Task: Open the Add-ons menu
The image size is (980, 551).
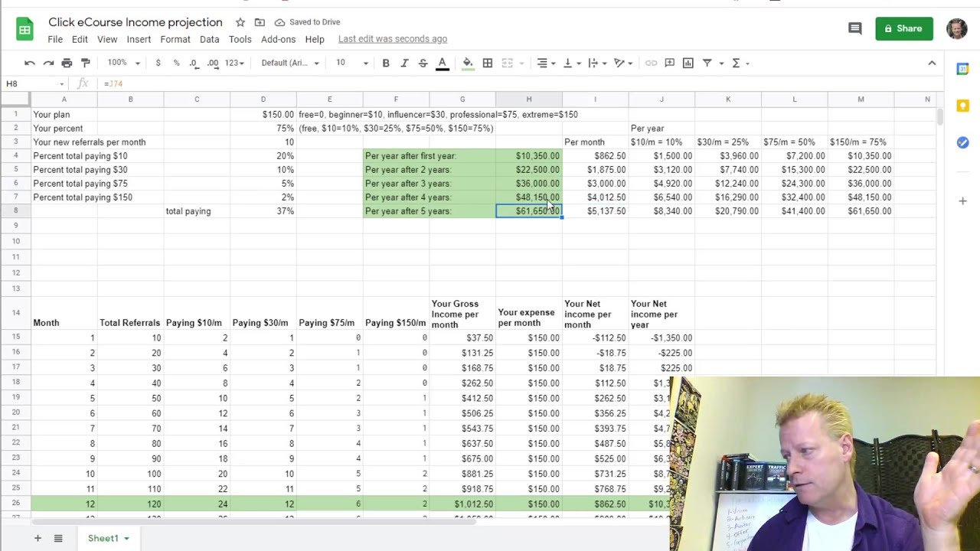Action: coord(278,39)
